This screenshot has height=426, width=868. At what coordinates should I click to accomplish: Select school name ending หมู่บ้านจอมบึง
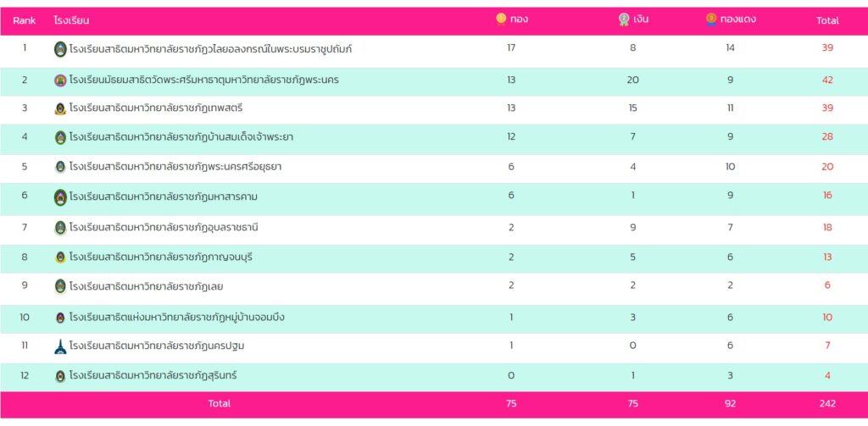coord(177,318)
